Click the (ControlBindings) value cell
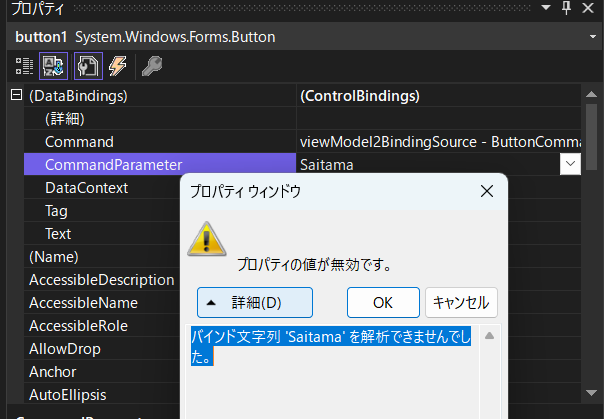Viewport: 604px width, 419px height. [439, 96]
